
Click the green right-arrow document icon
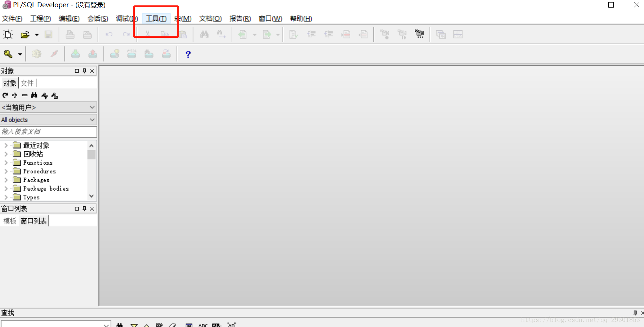pos(267,34)
